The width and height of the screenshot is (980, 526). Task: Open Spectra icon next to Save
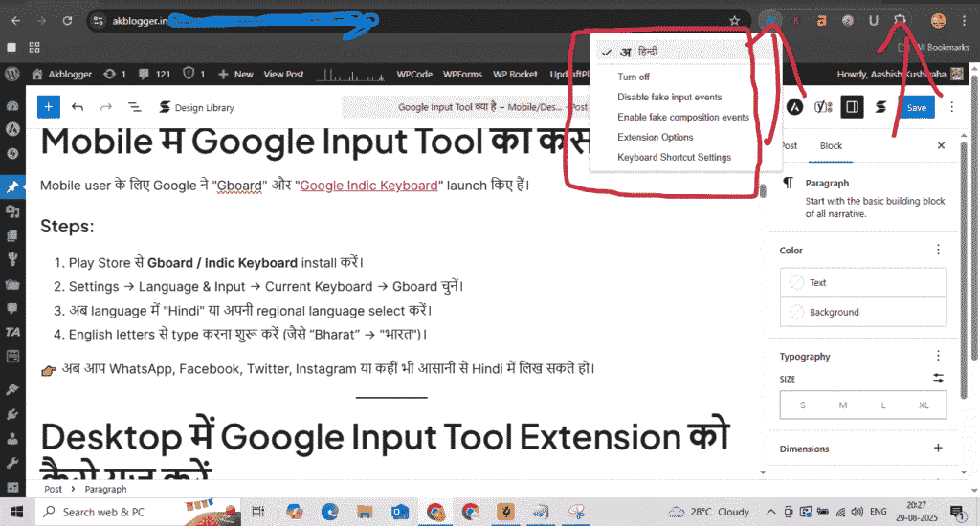pos(880,107)
